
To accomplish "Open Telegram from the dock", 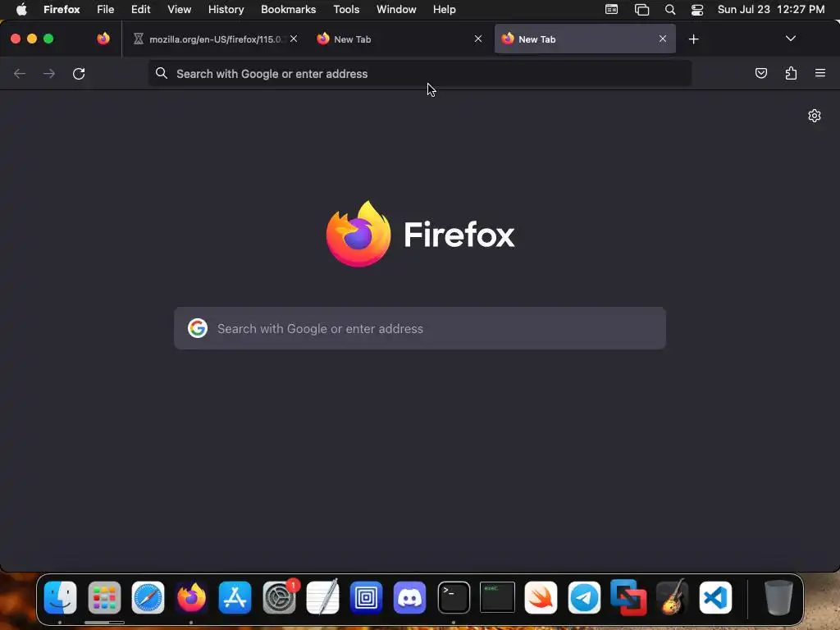I will [x=584, y=597].
